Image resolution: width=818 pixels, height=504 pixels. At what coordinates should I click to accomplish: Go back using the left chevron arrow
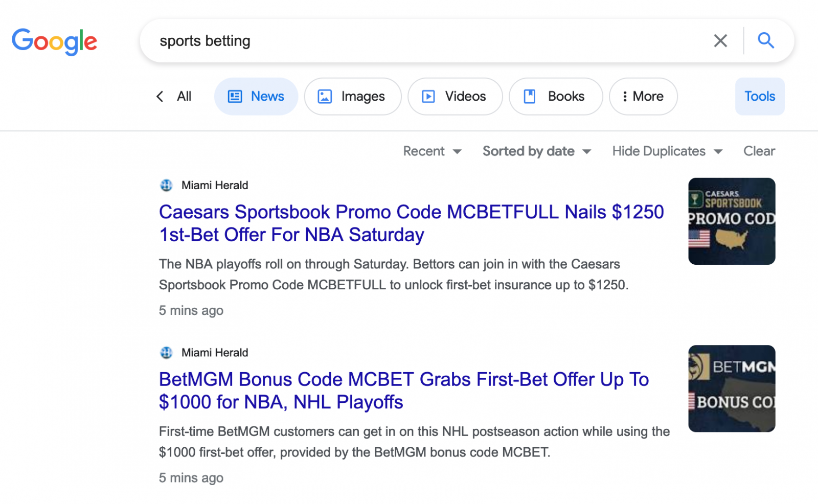160,96
